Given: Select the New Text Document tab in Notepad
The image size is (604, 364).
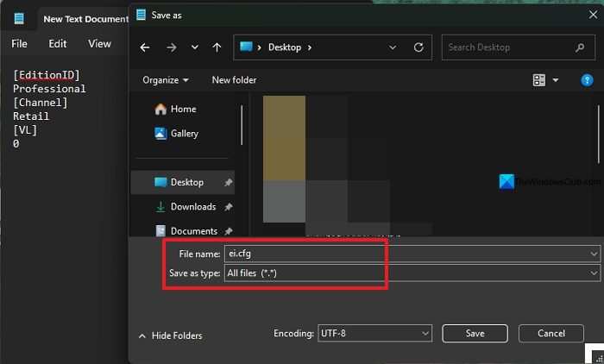Looking at the screenshot, I should point(84,19).
